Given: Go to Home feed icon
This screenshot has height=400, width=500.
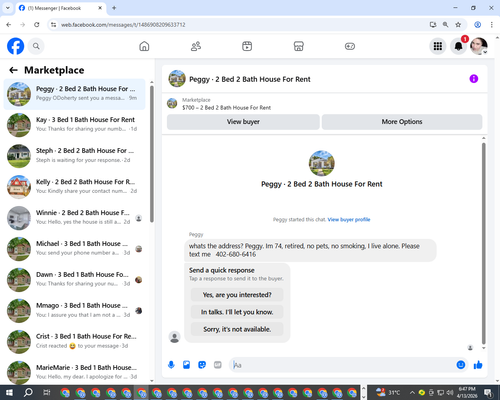Looking at the screenshot, I should pos(144,46).
